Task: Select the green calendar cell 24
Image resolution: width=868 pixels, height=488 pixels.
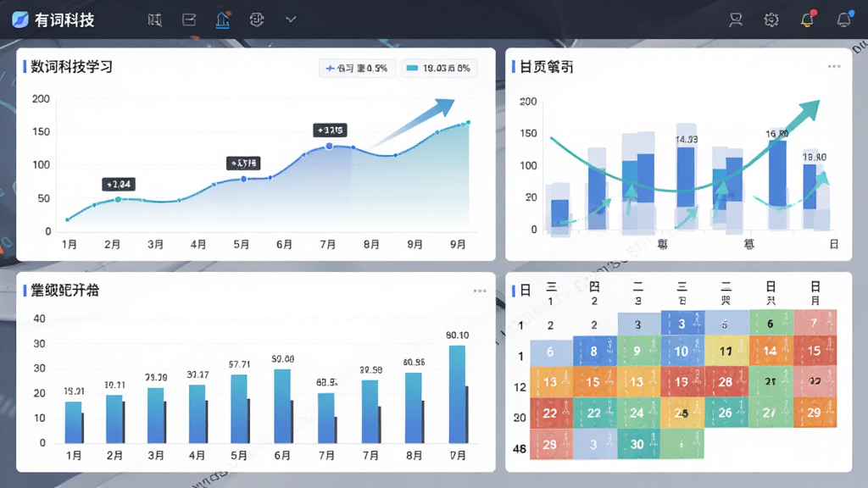Action: [x=638, y=413]
